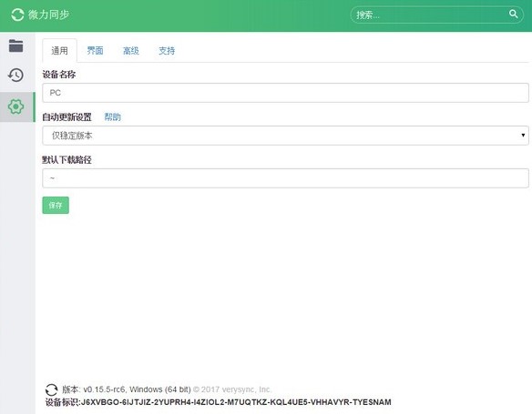The height and width of the screenshot is (414, 532).
Task: Open the 高级 settings tab
Action: click(x=131, y=51)
